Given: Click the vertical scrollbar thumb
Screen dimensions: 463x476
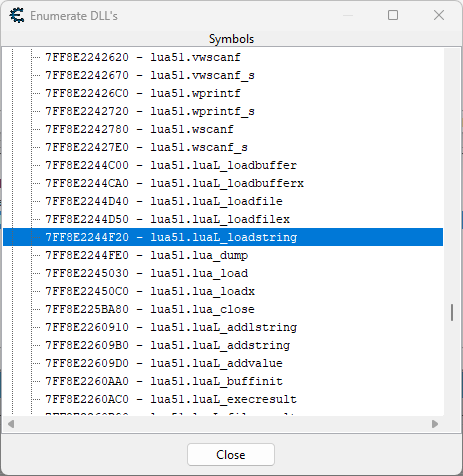Looking at the screenshot, I should pyautogui.click(x=452, y=312).
